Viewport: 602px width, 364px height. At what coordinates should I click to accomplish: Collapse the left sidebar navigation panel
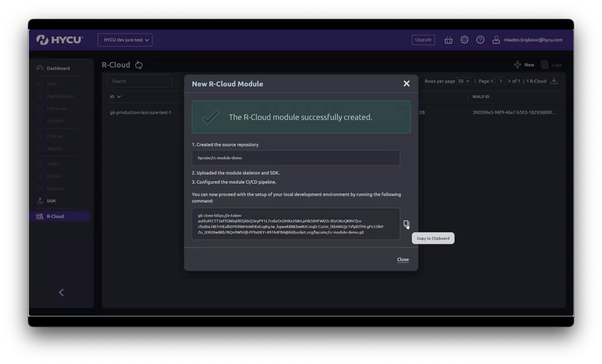62,292
